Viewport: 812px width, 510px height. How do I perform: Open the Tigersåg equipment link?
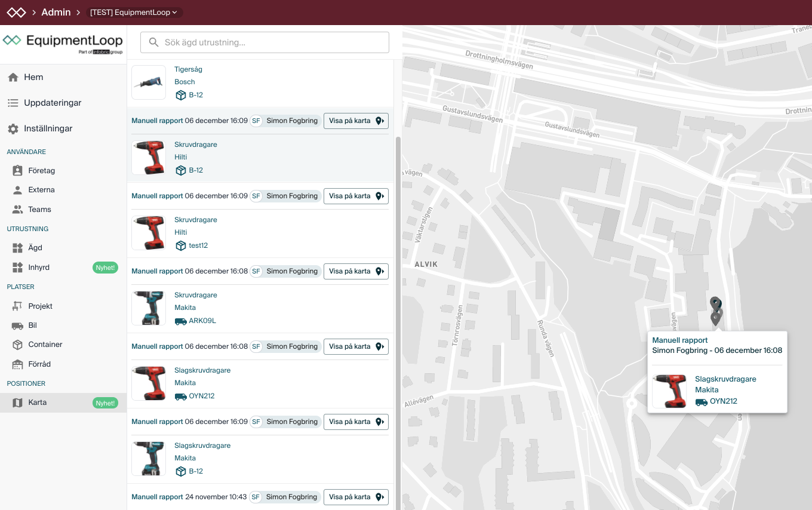click(188, 69)
